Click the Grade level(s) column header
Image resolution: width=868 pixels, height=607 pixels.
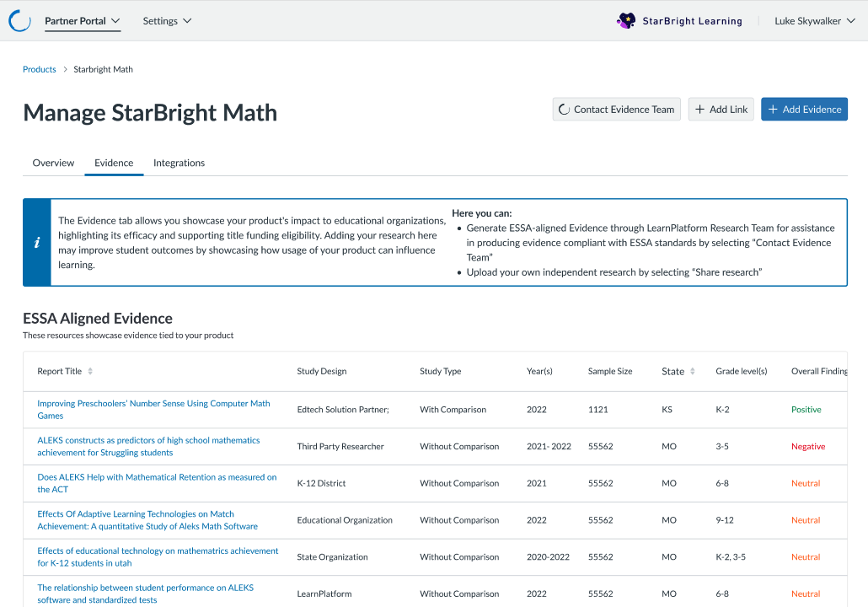(742, 371)
